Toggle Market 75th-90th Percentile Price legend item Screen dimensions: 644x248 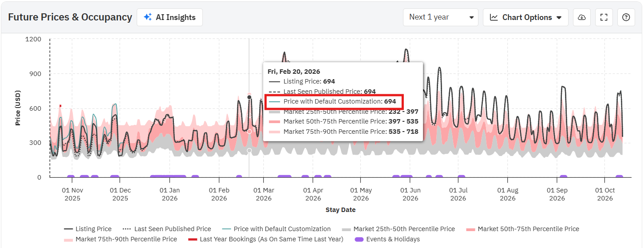(126, 239)
